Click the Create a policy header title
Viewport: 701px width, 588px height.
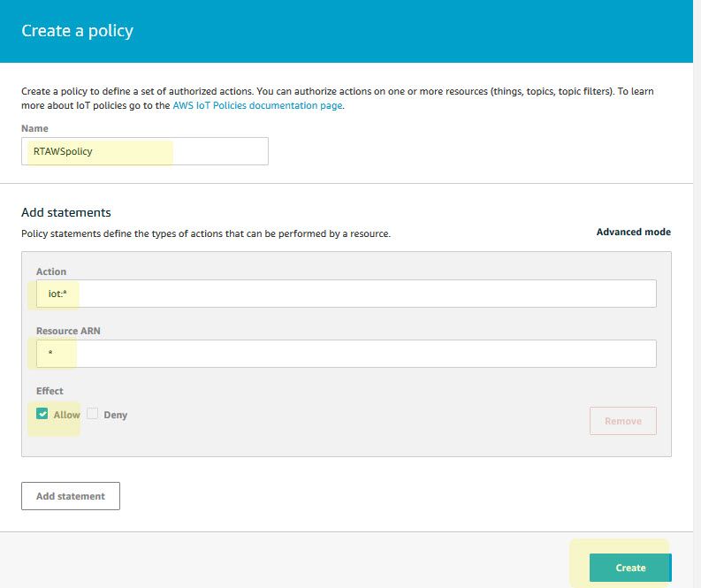(77, 31)
